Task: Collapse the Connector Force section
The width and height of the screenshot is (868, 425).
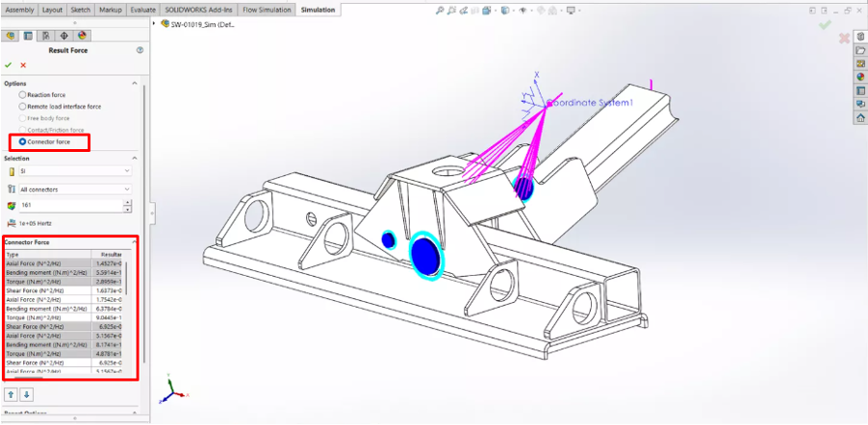Action: [x=134, y=242]
